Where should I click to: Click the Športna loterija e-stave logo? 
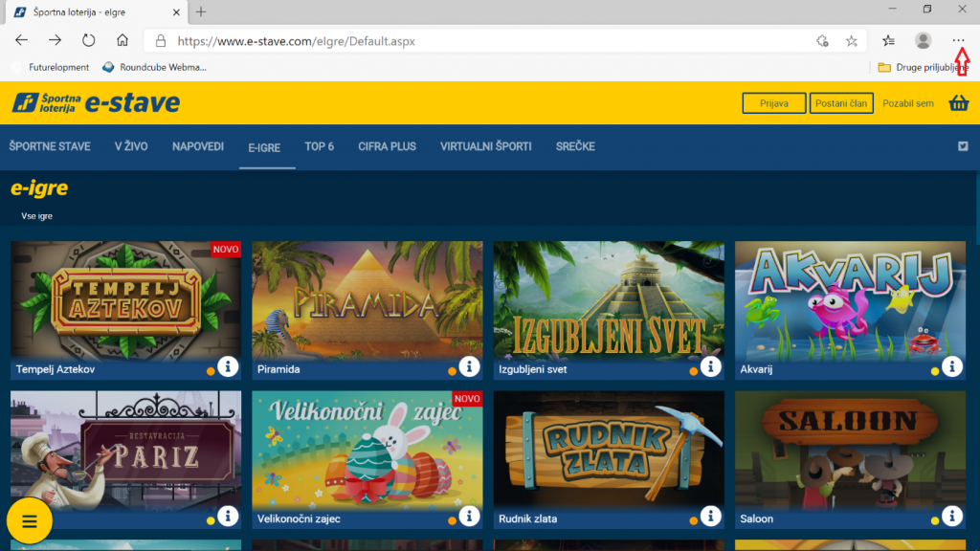tap(97, 103)
